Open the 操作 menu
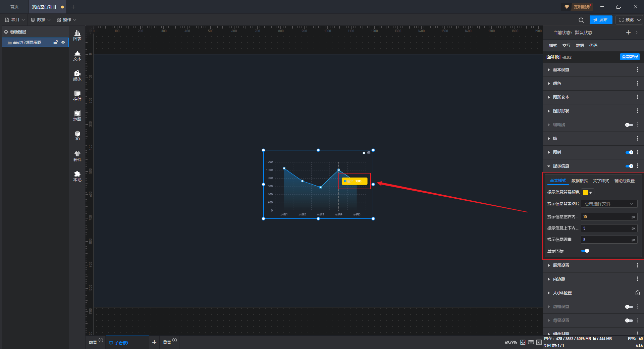 (x=66, y=20)
